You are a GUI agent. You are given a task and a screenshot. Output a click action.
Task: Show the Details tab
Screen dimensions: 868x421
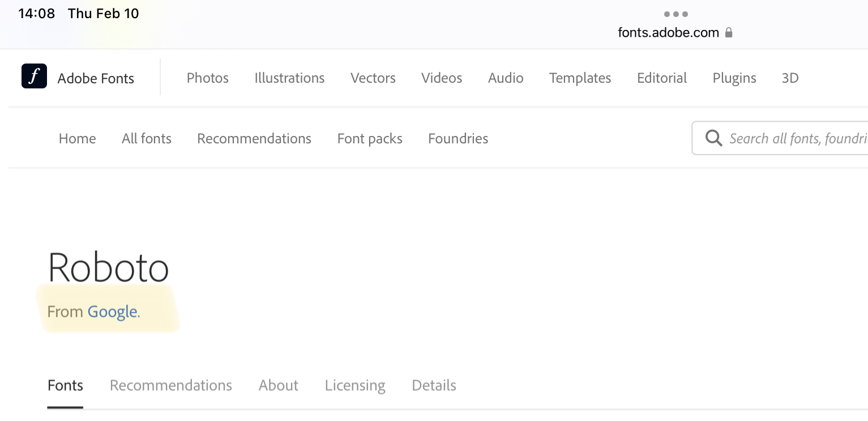click(434, 385)
